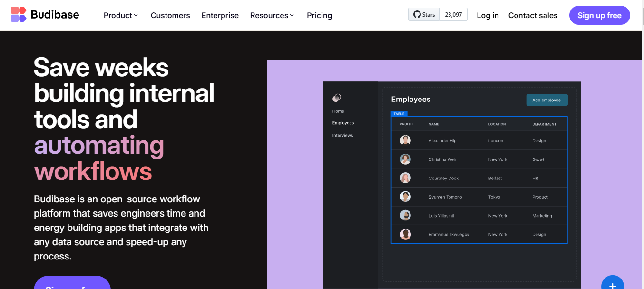The image size is (644, 289).
Task: Click the blue TABLE tag label
Action: (399, 114)
